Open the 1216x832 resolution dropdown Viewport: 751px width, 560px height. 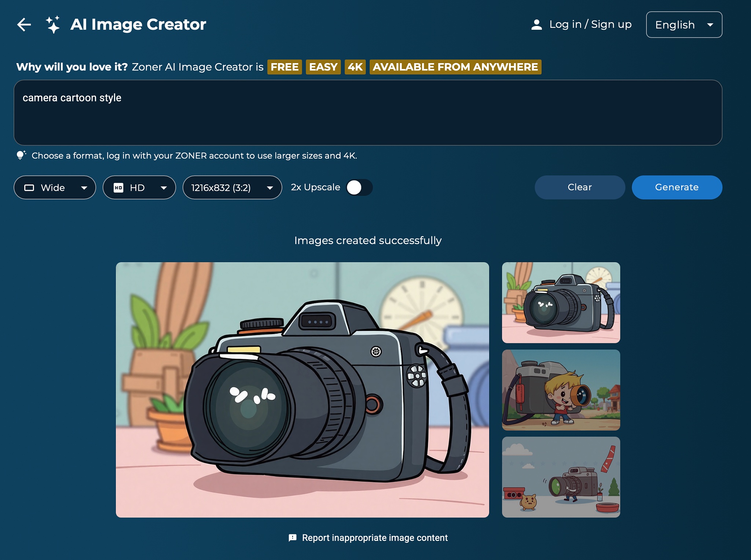pos(232,188)
